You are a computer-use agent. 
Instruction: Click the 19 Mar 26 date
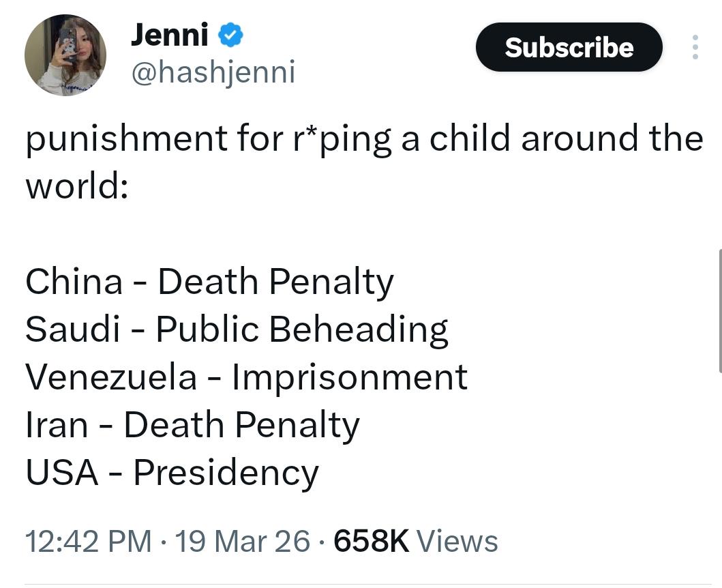coord(242,542)
